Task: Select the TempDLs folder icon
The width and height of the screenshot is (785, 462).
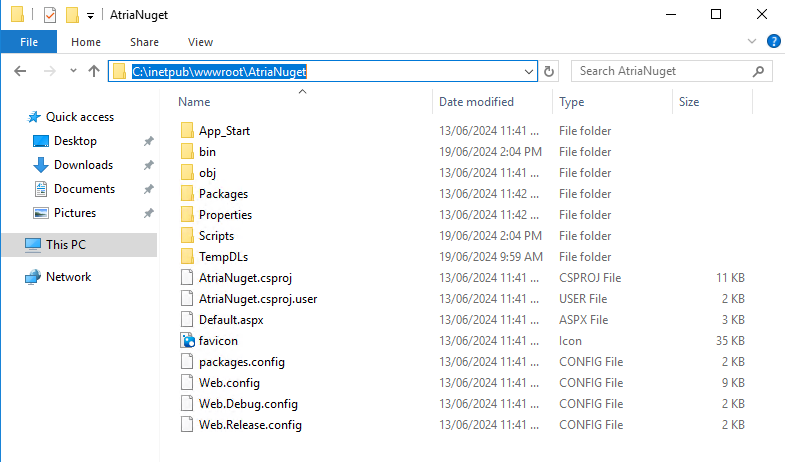Action: point(187,256)
